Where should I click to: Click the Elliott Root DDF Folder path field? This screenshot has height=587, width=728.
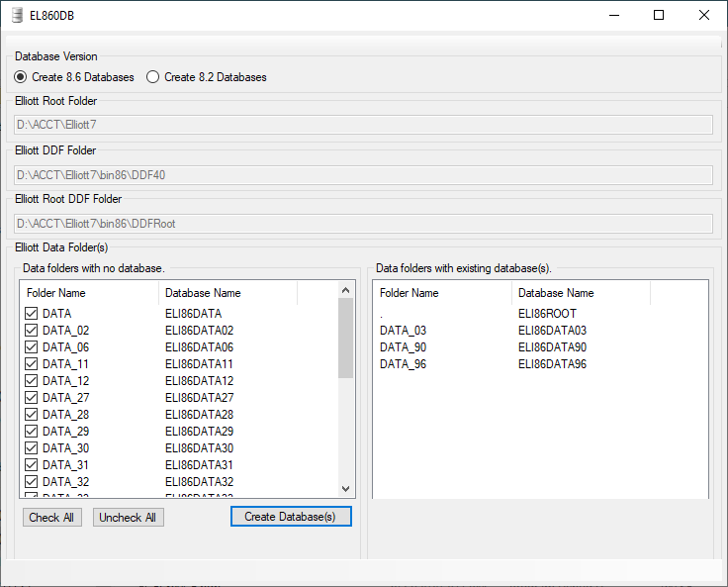click(363, 224)
